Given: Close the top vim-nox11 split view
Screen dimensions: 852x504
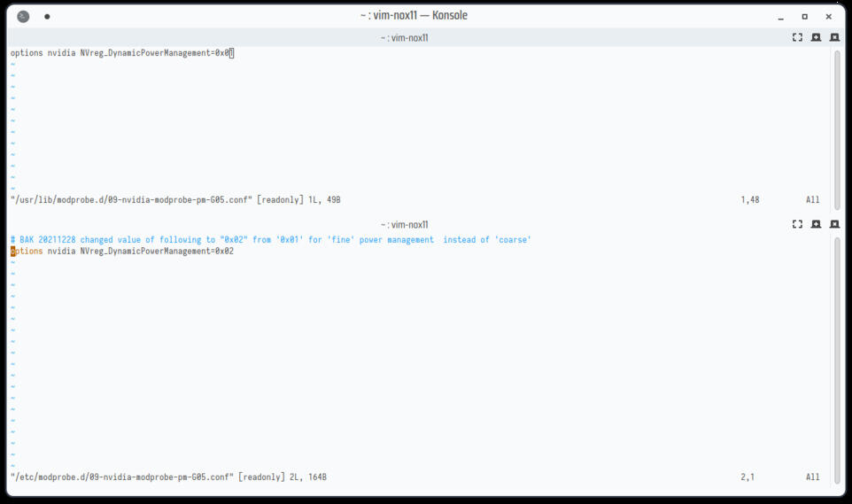Looking at the screenshot, I should (834, 37).
